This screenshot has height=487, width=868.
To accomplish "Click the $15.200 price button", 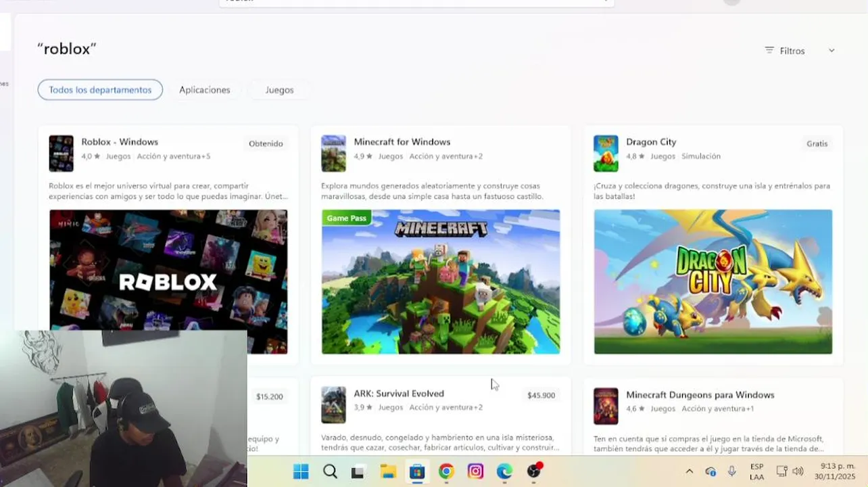I will point(269,396).
